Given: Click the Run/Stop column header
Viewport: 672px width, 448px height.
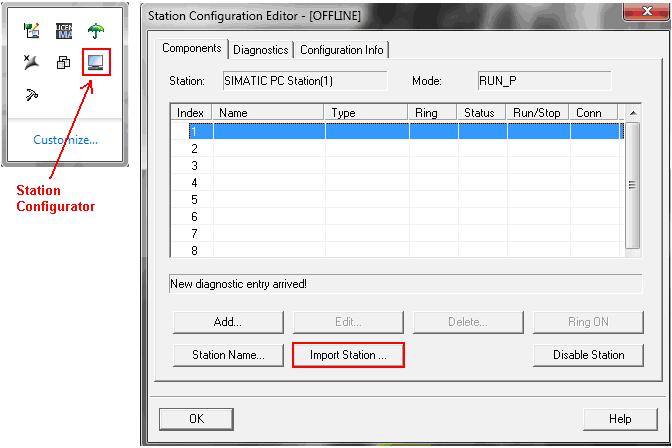Looking at the screenshot, I should point(537,113).
